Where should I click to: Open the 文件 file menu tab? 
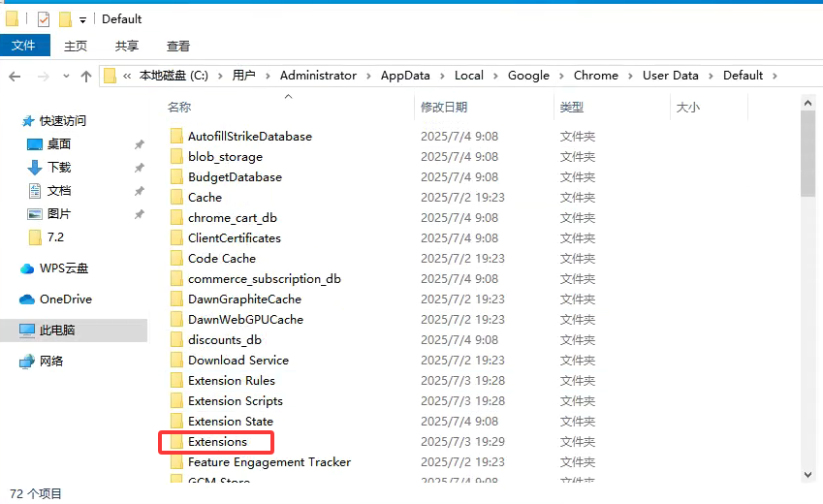point(24,46)
